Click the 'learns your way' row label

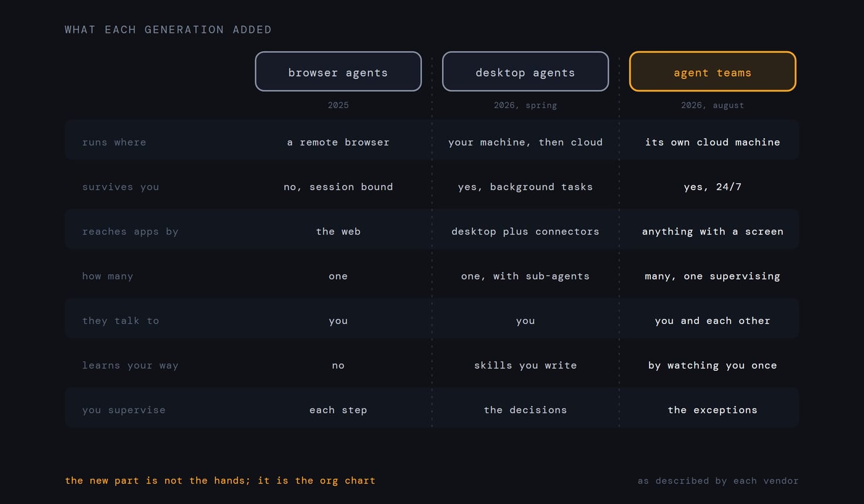click(130, 365)
